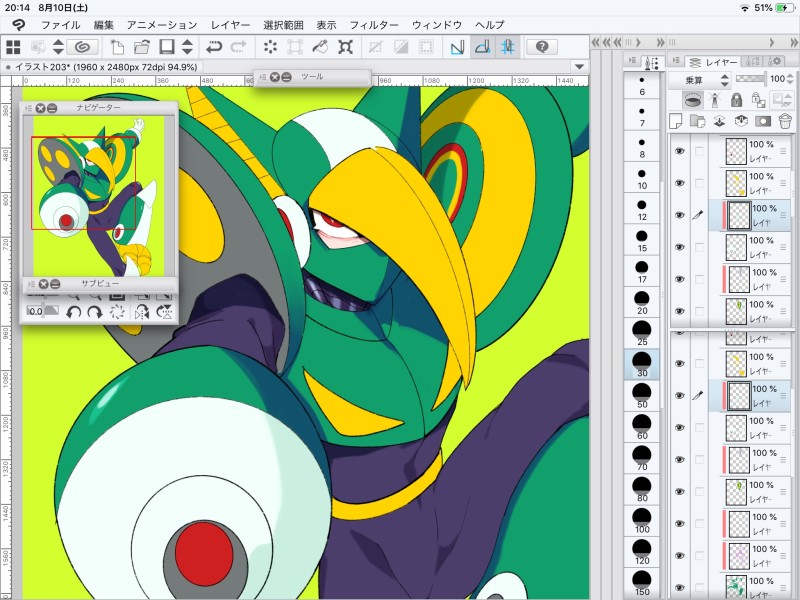The height and width of the screenshot is (600, 800).
Task: Create a layer mask
Action: pyautogui.click(x=763, y=121)
